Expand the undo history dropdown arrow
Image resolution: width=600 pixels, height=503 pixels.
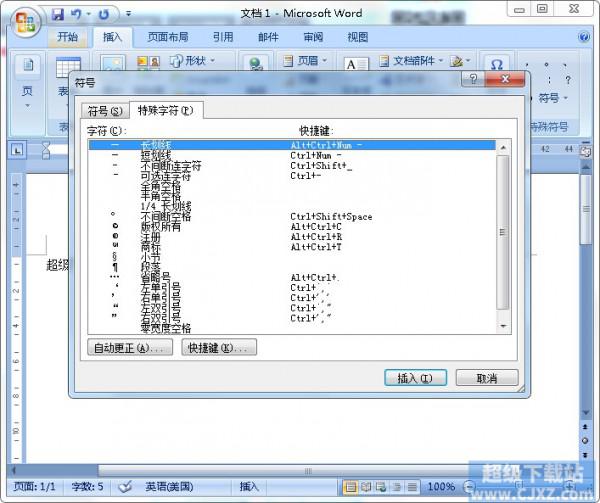point(88,14)
